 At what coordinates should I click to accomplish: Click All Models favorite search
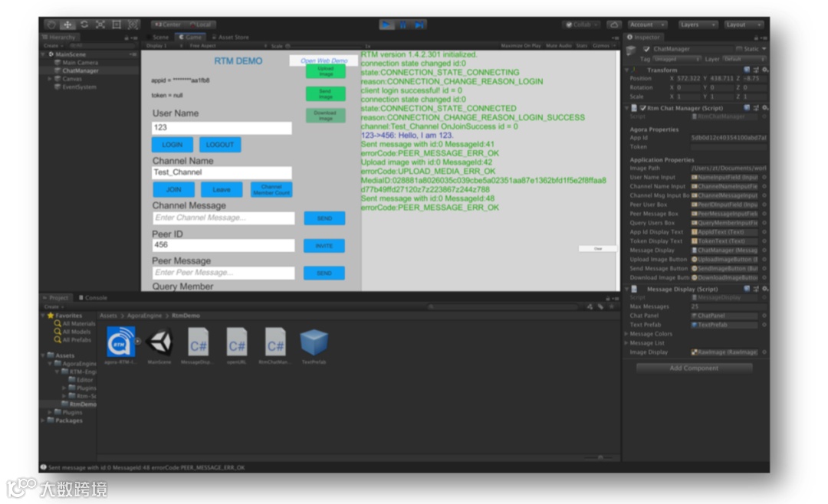(x=72, y=332)
